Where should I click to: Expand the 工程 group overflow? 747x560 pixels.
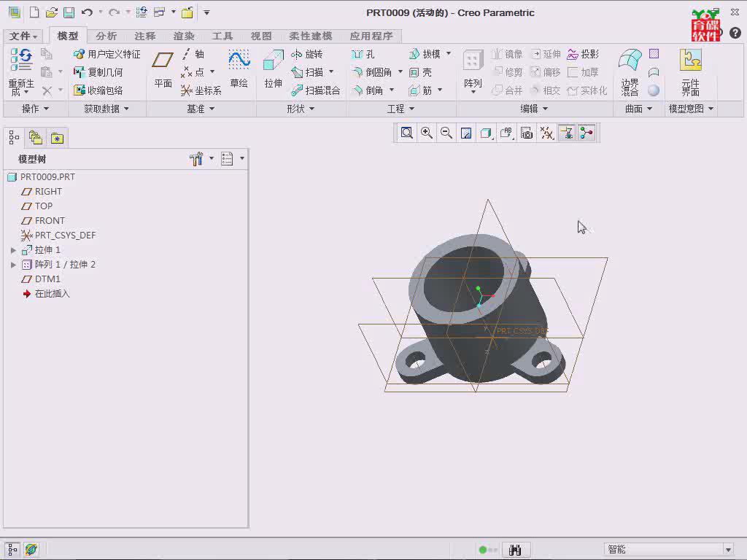[x=400, y=109]
